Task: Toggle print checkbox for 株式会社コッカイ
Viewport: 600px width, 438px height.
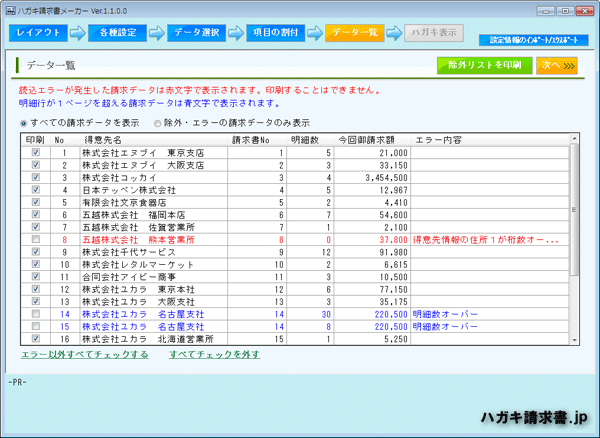Action: (x=36, y=177)
